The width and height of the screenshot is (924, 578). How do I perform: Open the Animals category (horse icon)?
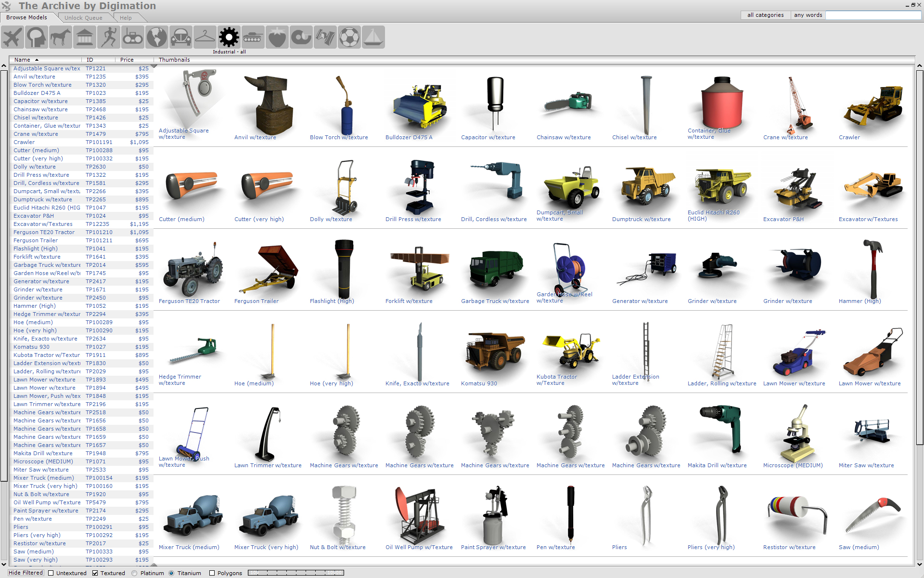(61, 37)
